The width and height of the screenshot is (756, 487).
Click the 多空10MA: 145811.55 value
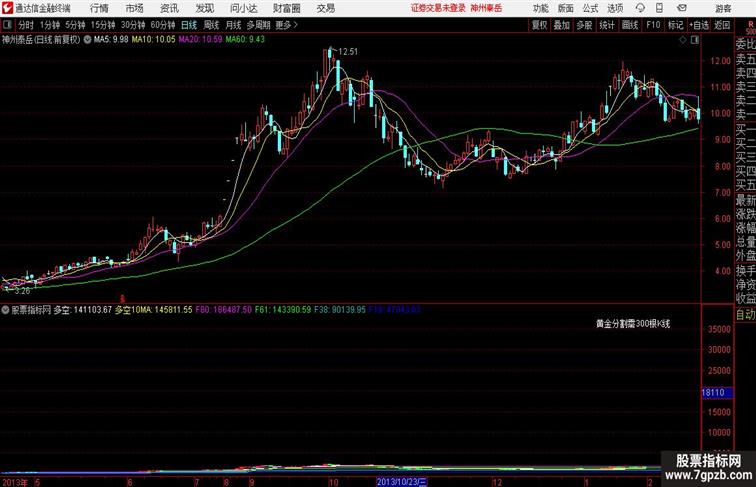[153, 310]
